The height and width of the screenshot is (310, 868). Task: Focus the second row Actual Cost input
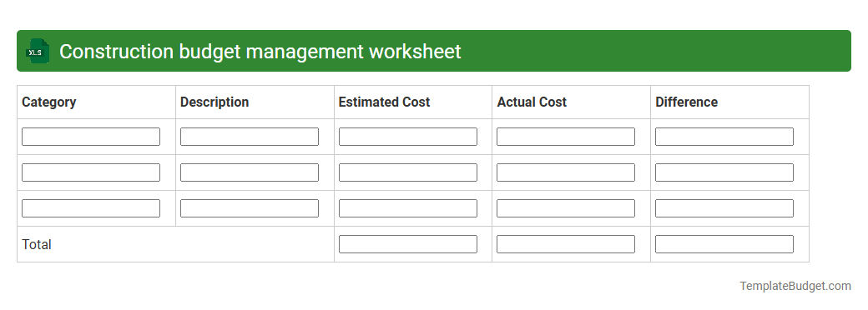coord(566,172)
